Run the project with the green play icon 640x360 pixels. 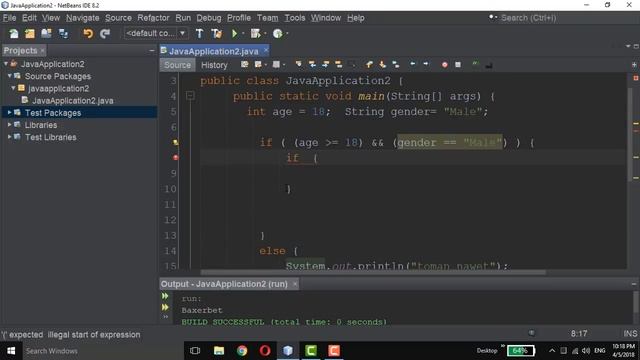[235, 33]
